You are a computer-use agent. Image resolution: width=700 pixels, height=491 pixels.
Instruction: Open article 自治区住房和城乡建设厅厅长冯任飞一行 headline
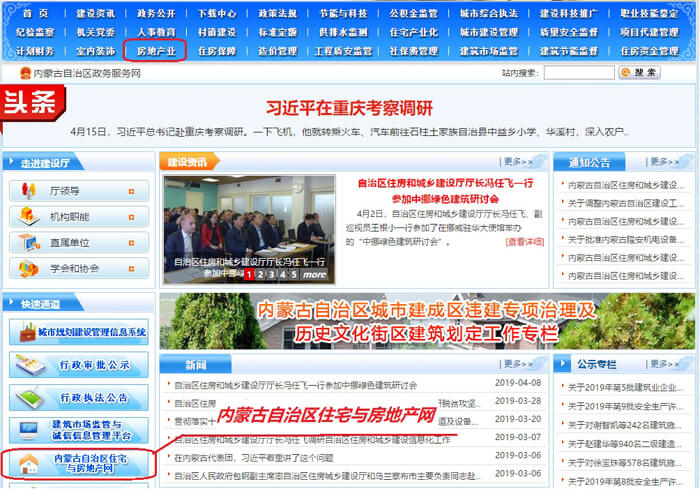tap(445, 191)
